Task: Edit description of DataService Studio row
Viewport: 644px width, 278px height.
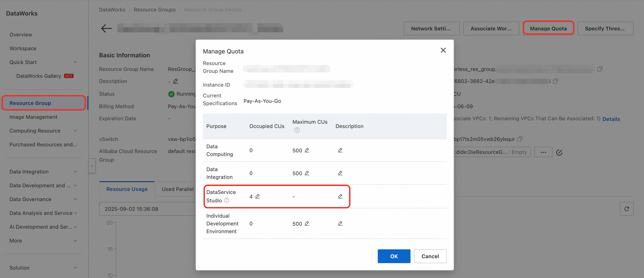Action: click(x=340, y=196)
